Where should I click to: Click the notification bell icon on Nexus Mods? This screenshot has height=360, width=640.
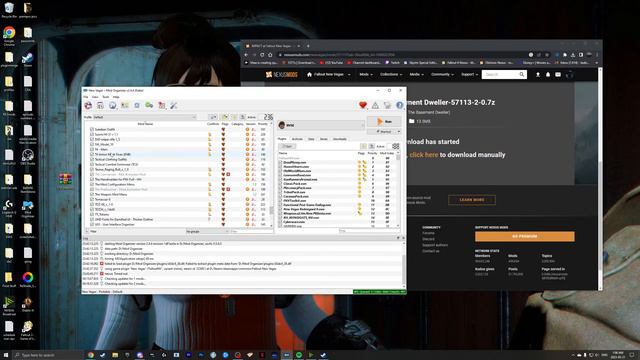548,75
